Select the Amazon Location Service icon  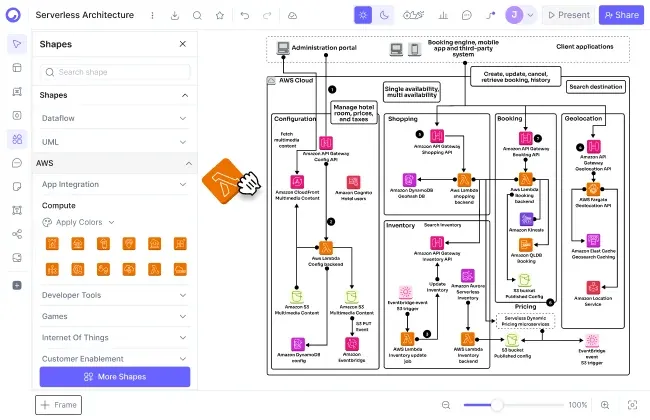tap(593, 287)
